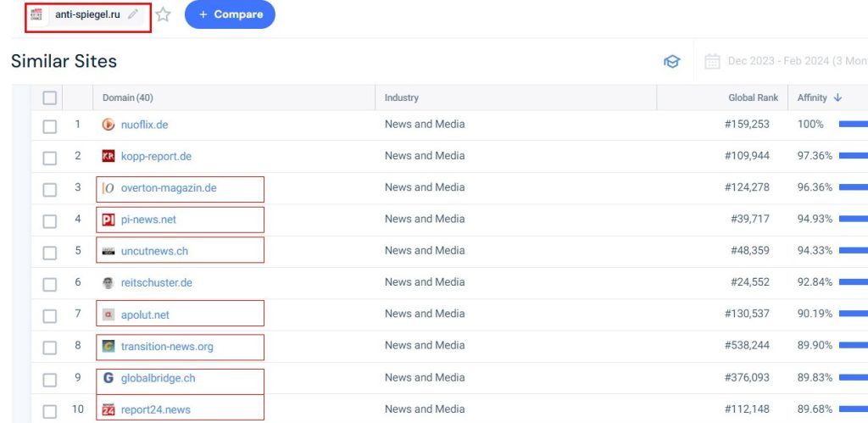This screenshot has height=423, width=868.
Task: Click the Industry column header
Action: [401, 97]
